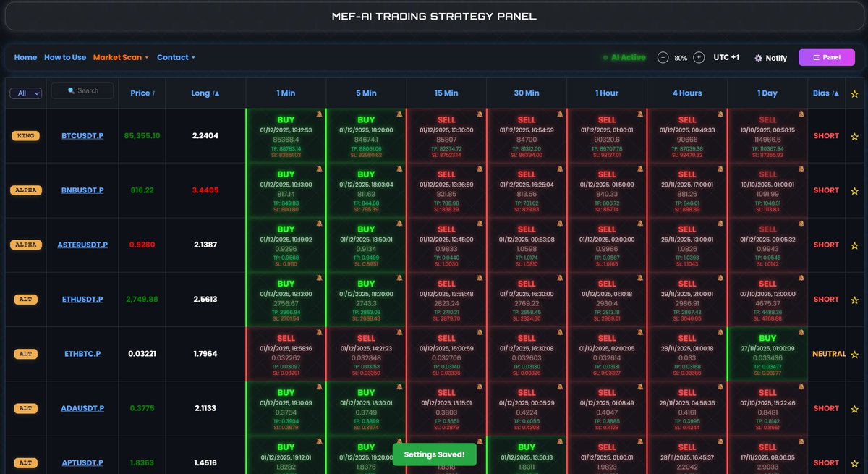Toggle the favorite star for BTCUSDT.P

(855, 135)
